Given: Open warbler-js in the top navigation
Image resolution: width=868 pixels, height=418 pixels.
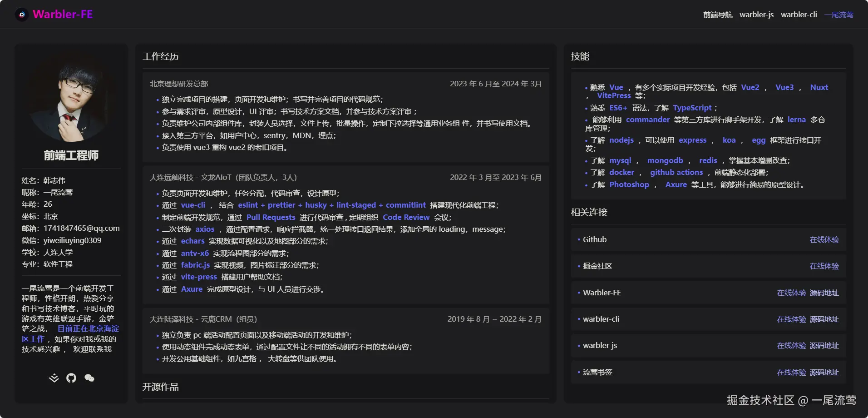Looking at the screenshot, I should pyautogui.click(x=757, y=15).
